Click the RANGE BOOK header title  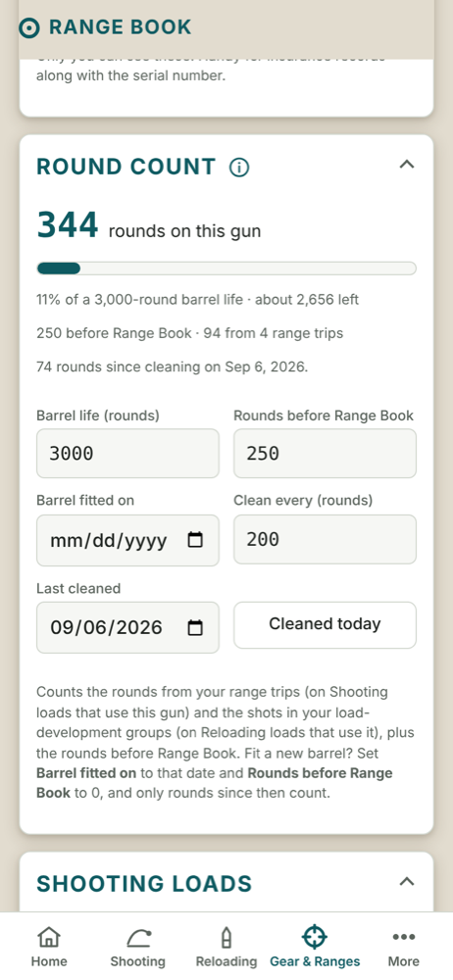(121, 27)
